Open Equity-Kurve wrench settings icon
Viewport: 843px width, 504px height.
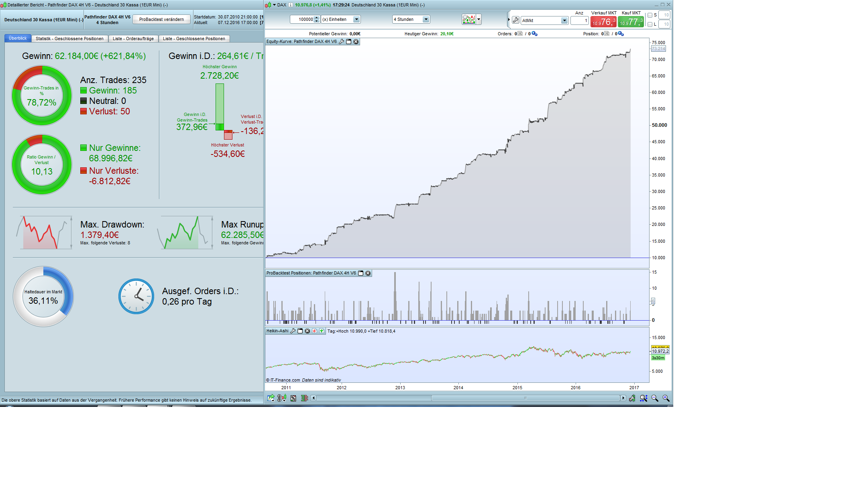(x=342, y=42)
